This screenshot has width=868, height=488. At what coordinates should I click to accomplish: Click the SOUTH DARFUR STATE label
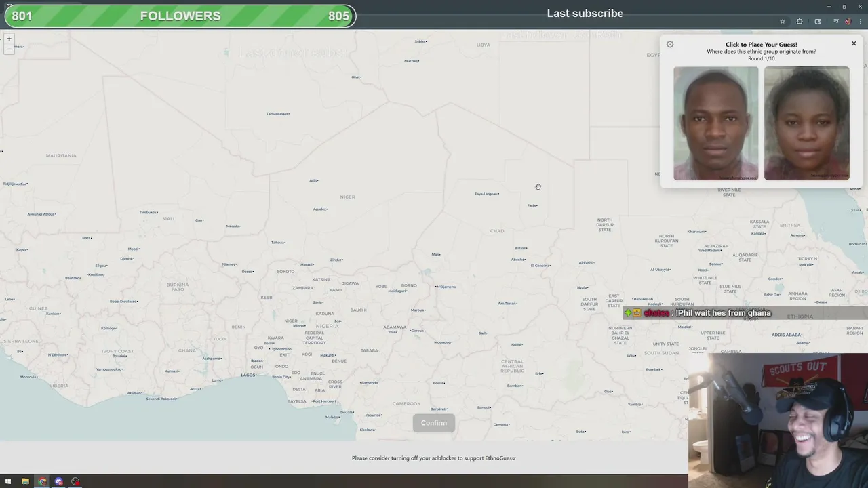pos(589,304)
